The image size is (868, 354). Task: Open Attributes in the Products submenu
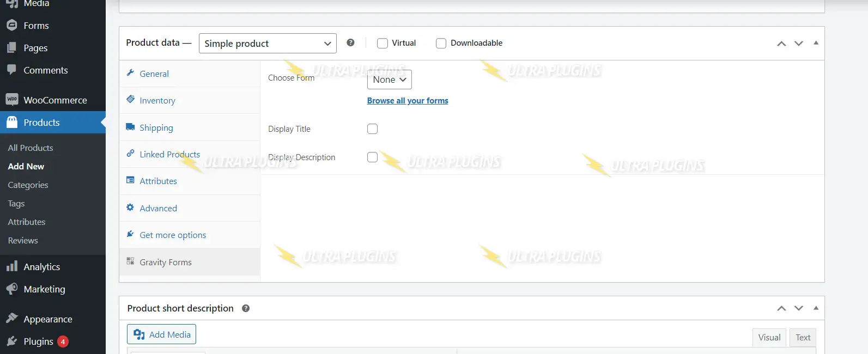click(27, 222)
